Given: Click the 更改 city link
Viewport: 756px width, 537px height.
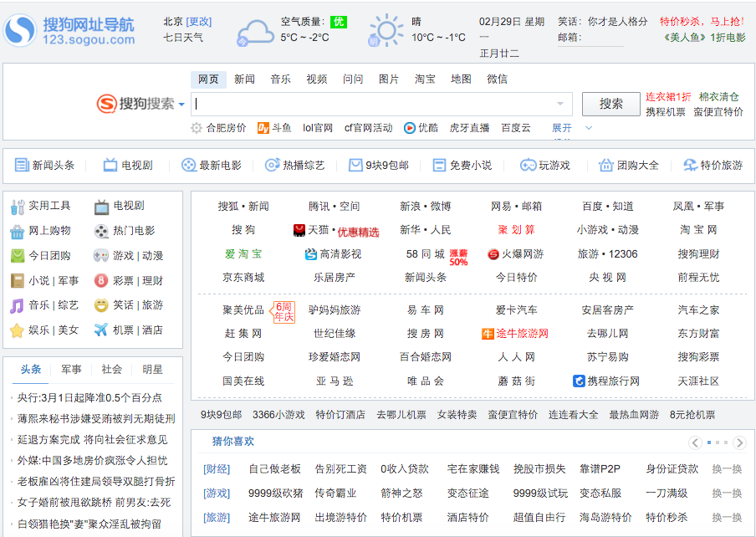Looking at the screenshot, I should (x=199, y=22).
